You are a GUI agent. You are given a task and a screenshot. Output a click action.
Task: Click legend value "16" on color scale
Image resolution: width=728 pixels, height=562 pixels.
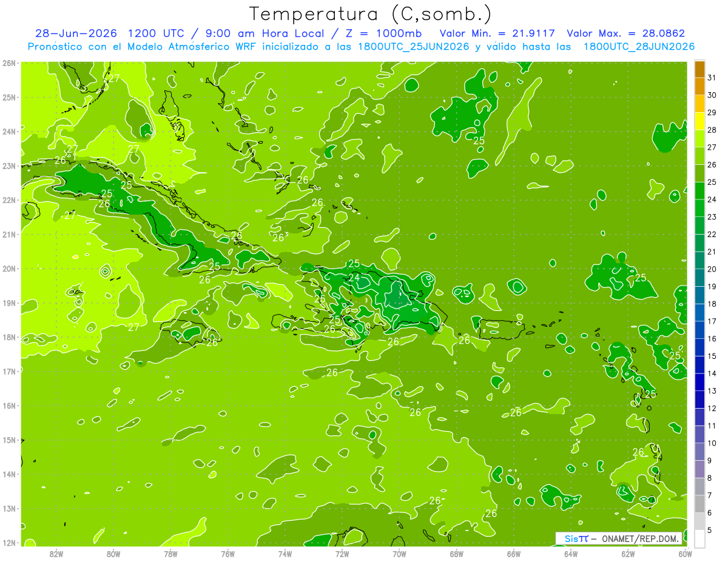(x=712, y=339)
